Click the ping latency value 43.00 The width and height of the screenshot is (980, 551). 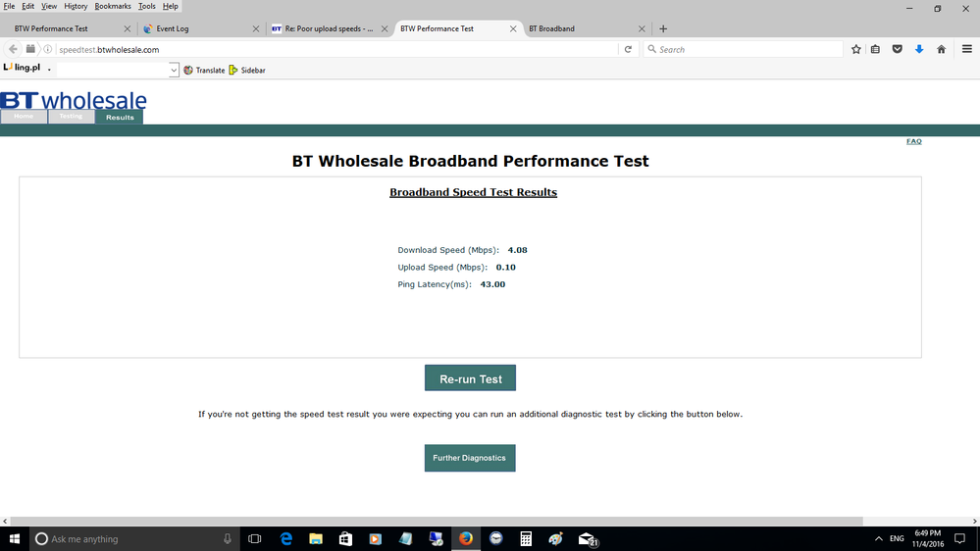pos(492,284)
